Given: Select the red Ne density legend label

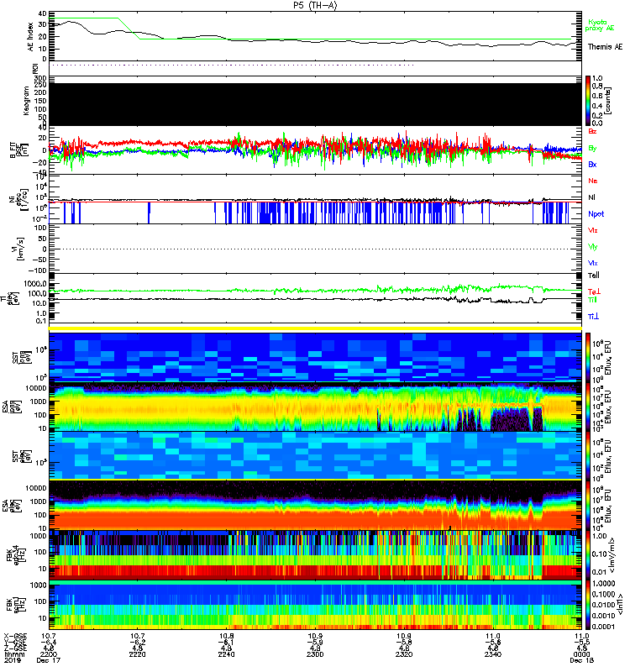Looking at the screenshot, I should point(593,181).
